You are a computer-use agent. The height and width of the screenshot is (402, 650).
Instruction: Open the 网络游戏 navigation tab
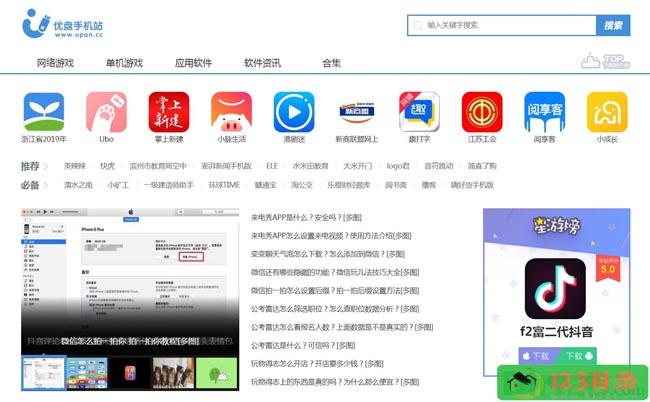point(55,63)
